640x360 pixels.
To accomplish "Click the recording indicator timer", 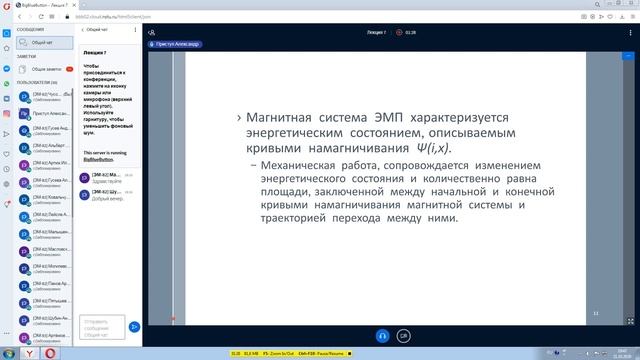I will click(406, 32).
